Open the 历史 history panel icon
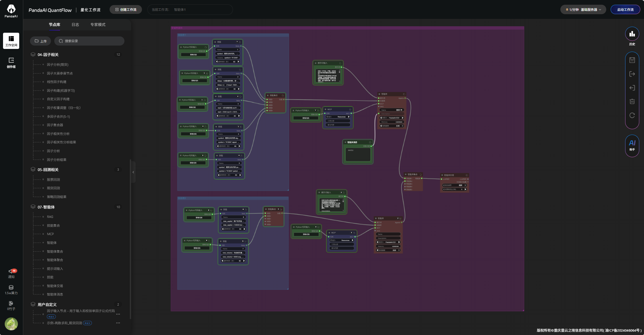 (632, 34)
